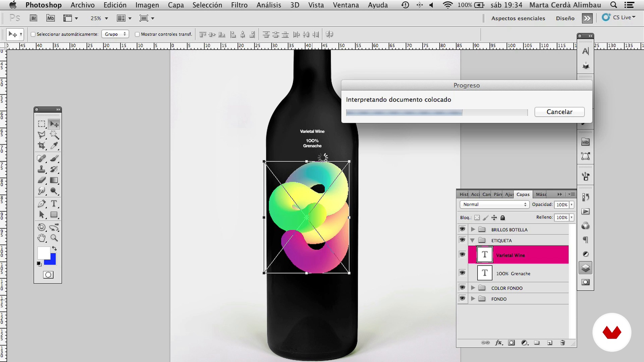Pick the Hand tool
The height and width of the screenshot is (362, 644).
[x=42, y=238]
